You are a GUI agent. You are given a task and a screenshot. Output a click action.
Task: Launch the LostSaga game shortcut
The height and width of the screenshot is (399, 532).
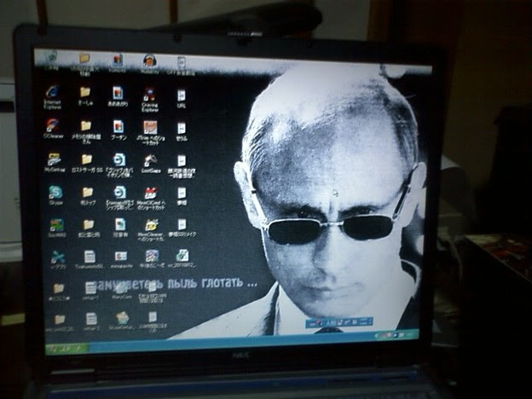tap(151, 164)
